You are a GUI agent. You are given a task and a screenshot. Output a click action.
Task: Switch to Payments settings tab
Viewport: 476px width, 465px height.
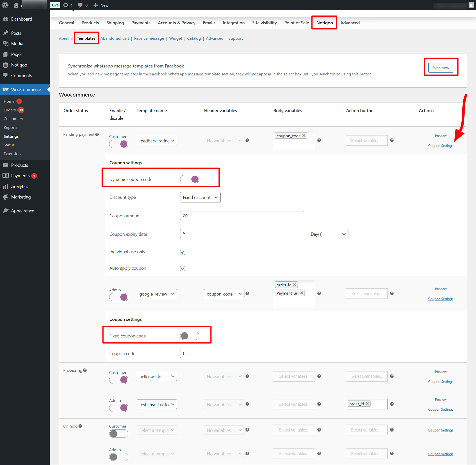(141, 23)
